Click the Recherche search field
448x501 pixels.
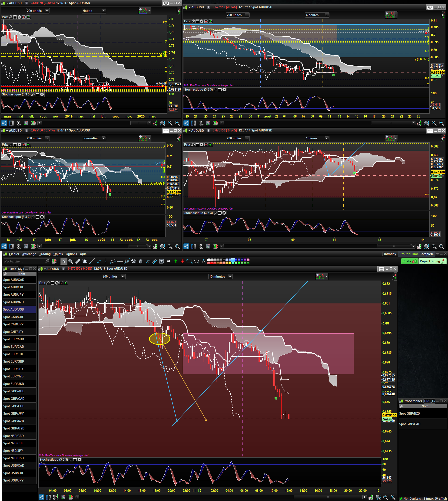(25, 261)
